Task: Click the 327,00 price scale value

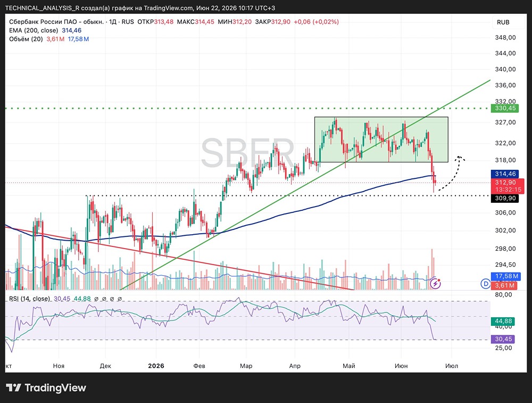Action: [505, 122]
